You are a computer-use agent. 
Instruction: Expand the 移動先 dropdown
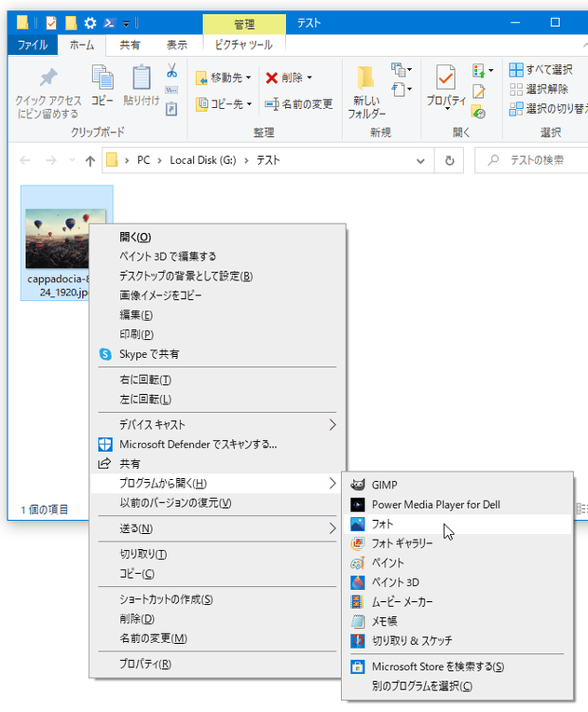pyautogui.click(x=249, y=78)
